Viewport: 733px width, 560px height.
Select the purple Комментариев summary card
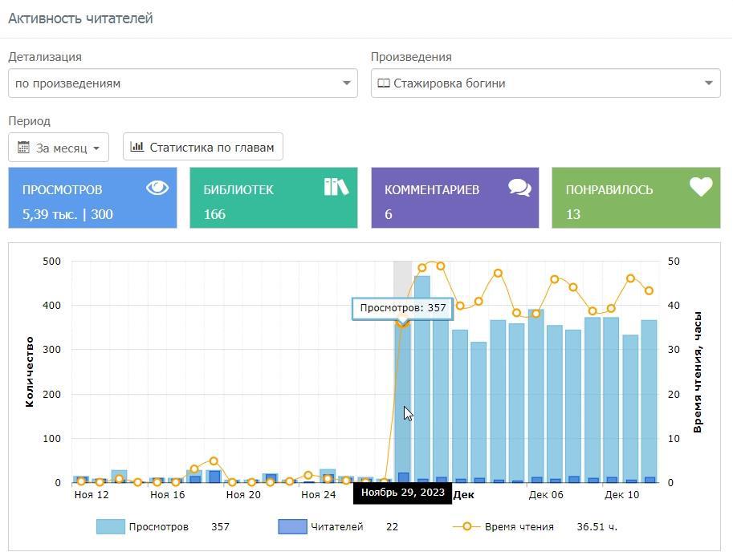point(454,198)
